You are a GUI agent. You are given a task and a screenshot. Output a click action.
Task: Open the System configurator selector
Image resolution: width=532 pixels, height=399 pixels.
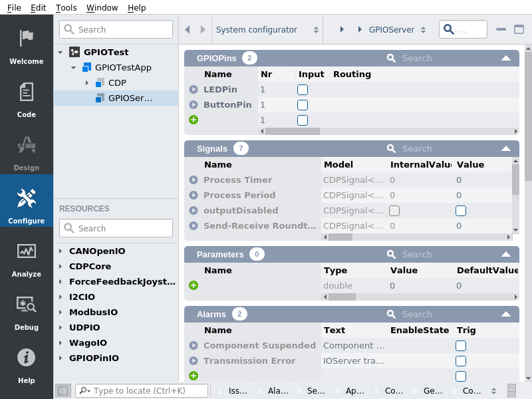tap(267, 29)
